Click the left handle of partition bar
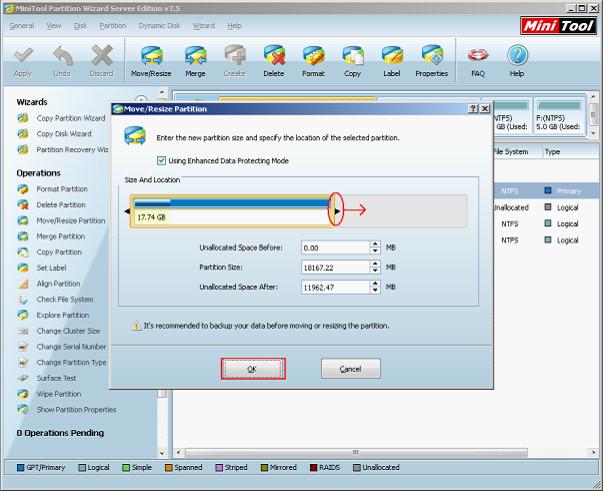The image size is (603, 491). click(127, 211)
